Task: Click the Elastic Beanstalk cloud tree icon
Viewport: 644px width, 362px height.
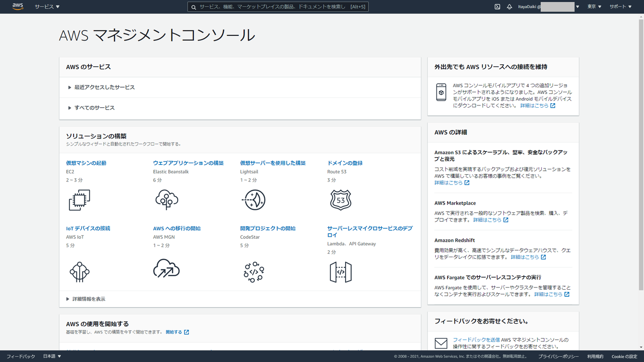Action: point(166,200)
